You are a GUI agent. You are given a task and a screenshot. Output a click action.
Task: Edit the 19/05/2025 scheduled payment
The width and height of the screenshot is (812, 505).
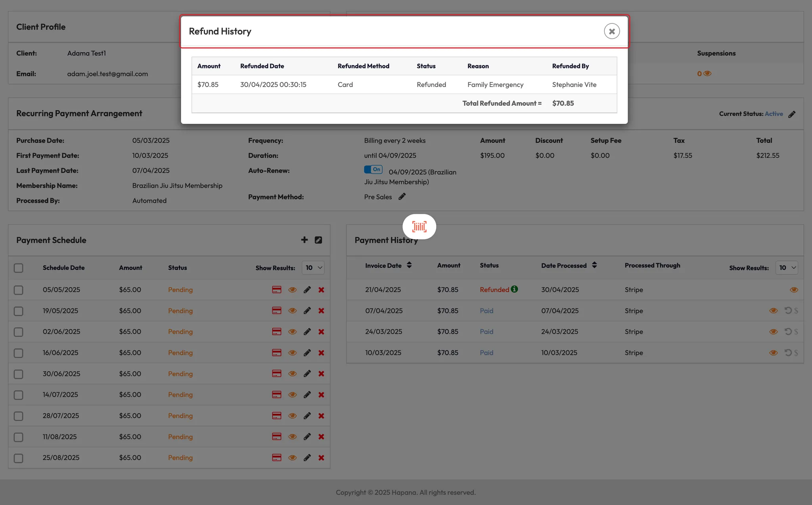(307, 311)
